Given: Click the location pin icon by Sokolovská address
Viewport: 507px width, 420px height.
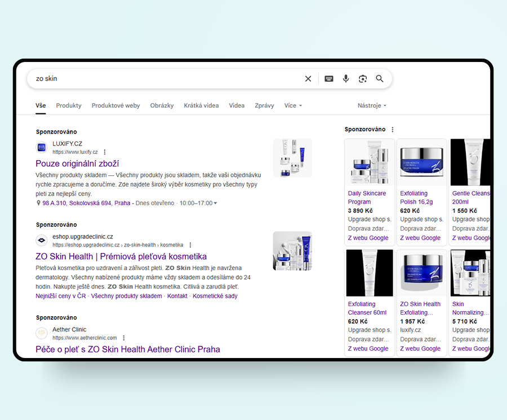Looking at the screenshot, I should [38, 203].
